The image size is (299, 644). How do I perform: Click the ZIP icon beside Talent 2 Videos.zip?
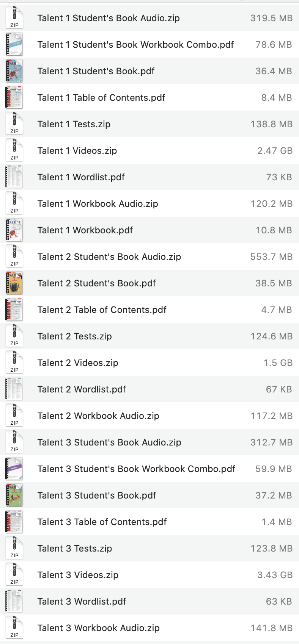[x=14, y=363]
